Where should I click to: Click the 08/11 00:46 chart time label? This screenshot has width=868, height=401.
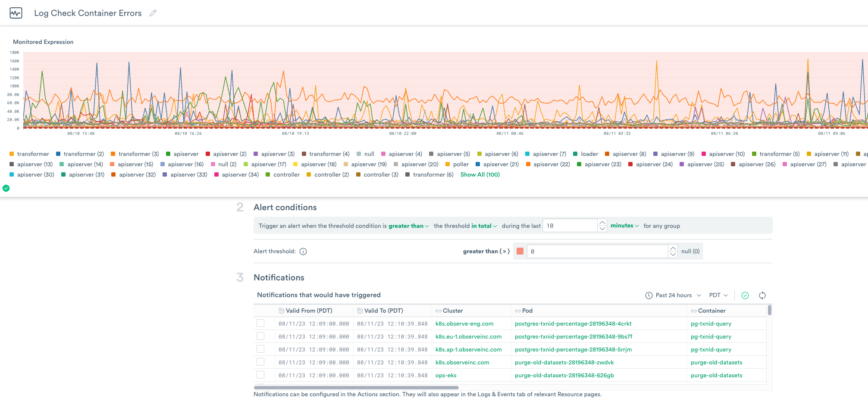[x=510, y=134]
